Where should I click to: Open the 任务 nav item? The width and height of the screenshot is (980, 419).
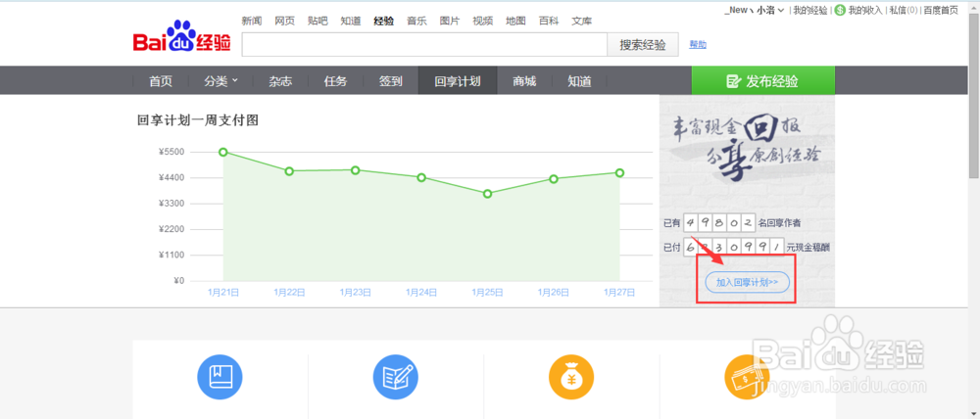pos(335,81)
